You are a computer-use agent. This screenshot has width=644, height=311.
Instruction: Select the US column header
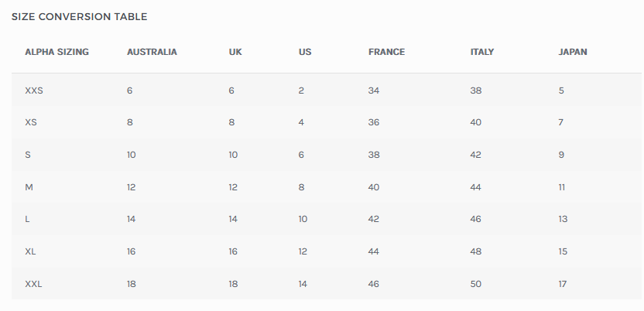click(305, 53)
